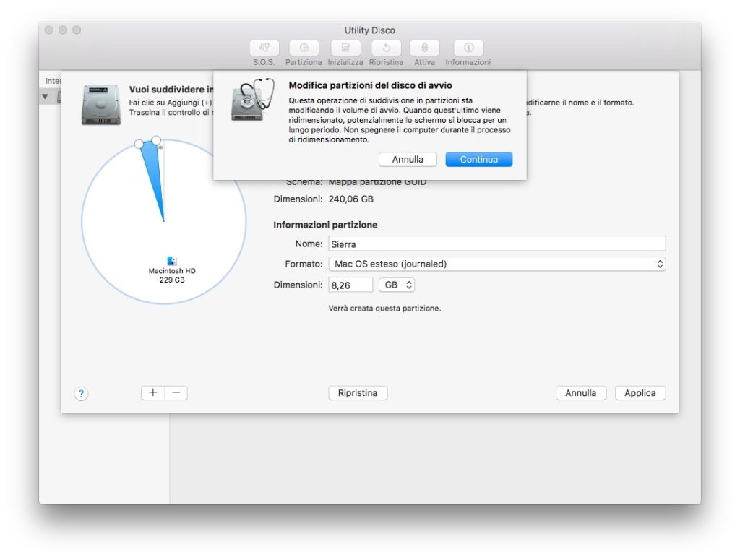Click the Attiva toolbar icon
This screenshot has width=740, height=560.
[425, 48]
